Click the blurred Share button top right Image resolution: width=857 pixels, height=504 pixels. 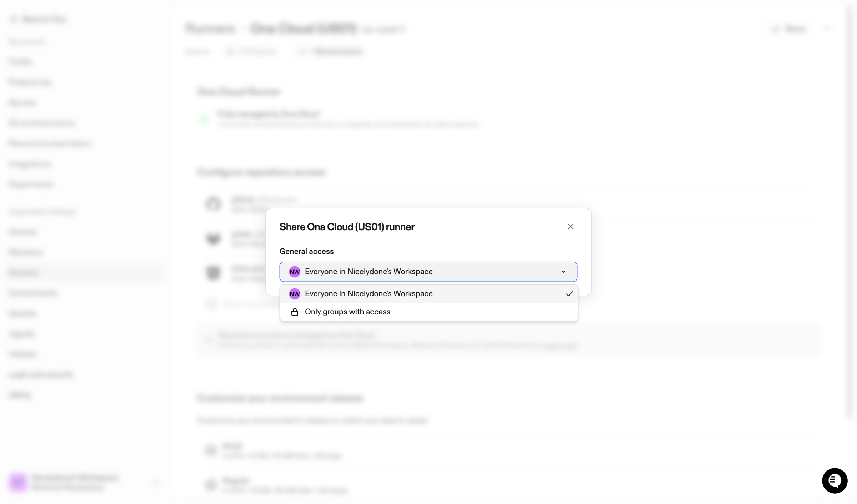coord(790,29)
